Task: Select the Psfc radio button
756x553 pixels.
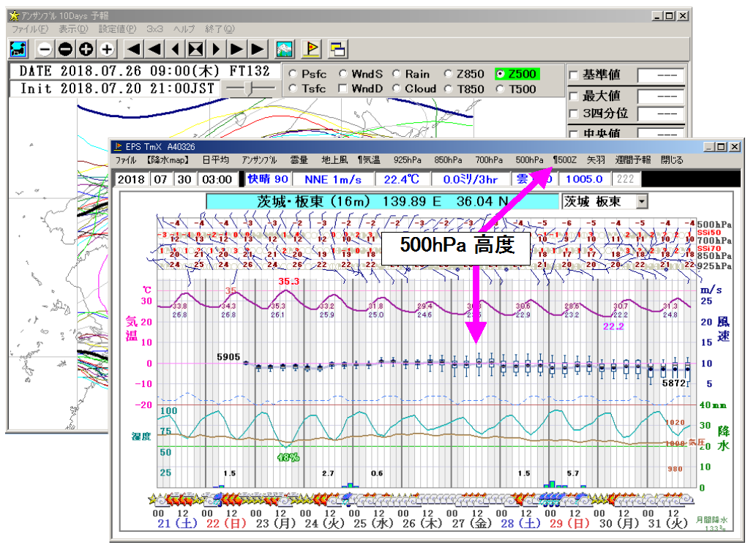Action: point(293,74)
